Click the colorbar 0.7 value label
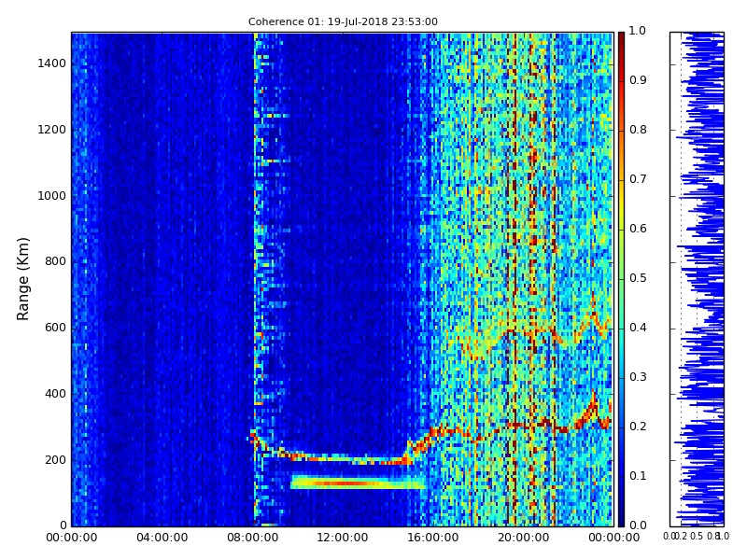This screenshot has height=560, width=747. (x=638, y=179)
